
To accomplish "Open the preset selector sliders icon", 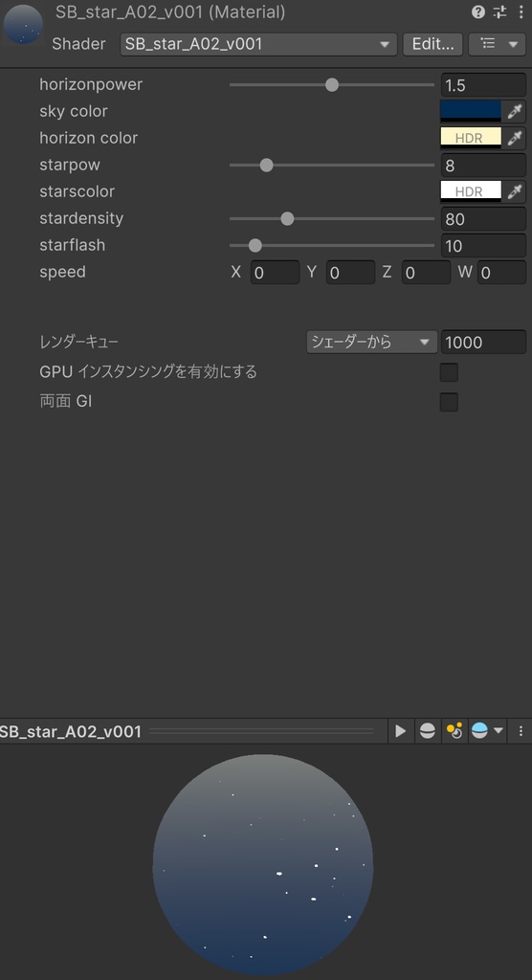I will (499, 11).
